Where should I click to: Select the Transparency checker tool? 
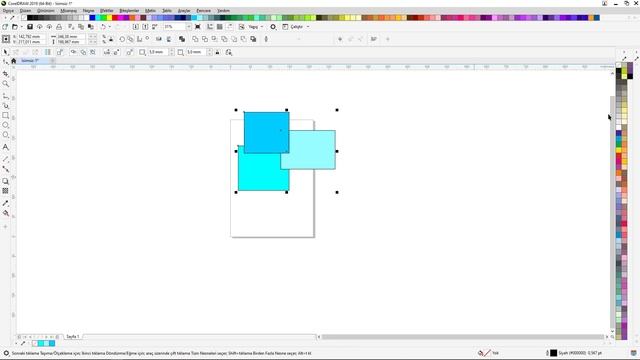[x=5, y=191]
